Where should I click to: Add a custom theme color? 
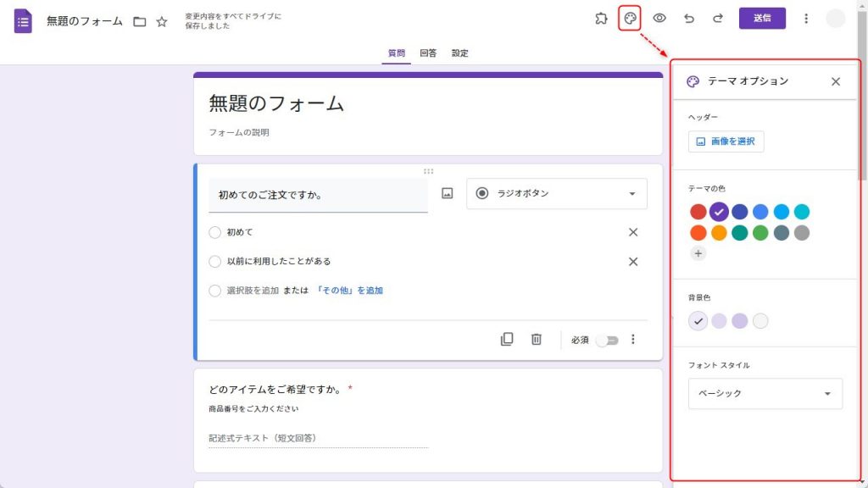[x=698, y=253]
